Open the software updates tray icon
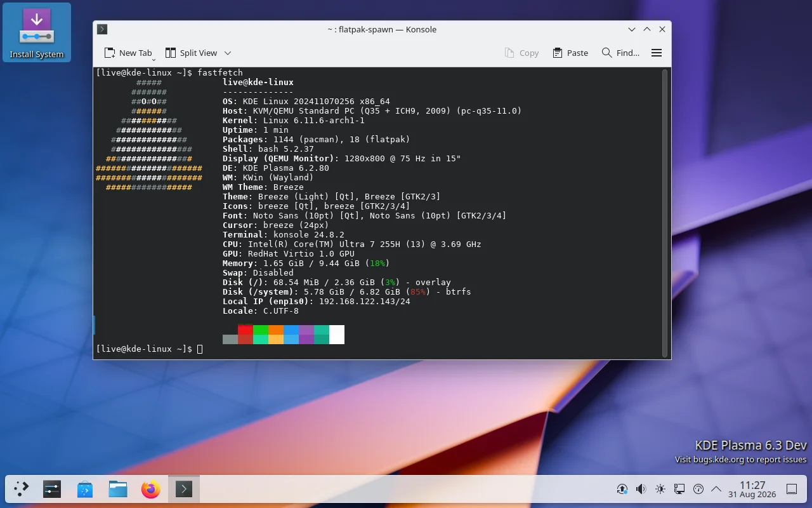This screenshot has height=508, width=812. (x=622, y=489)
